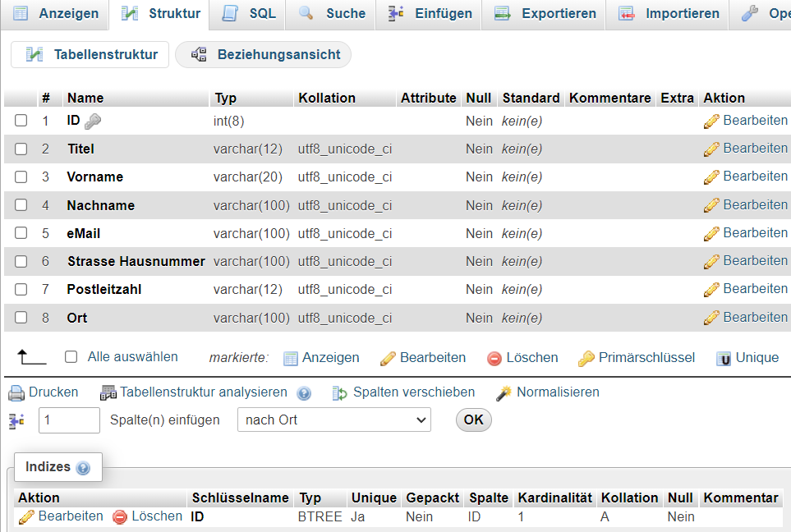
Task: Click the help icon beside Indizes
Action: coord(83,468)
